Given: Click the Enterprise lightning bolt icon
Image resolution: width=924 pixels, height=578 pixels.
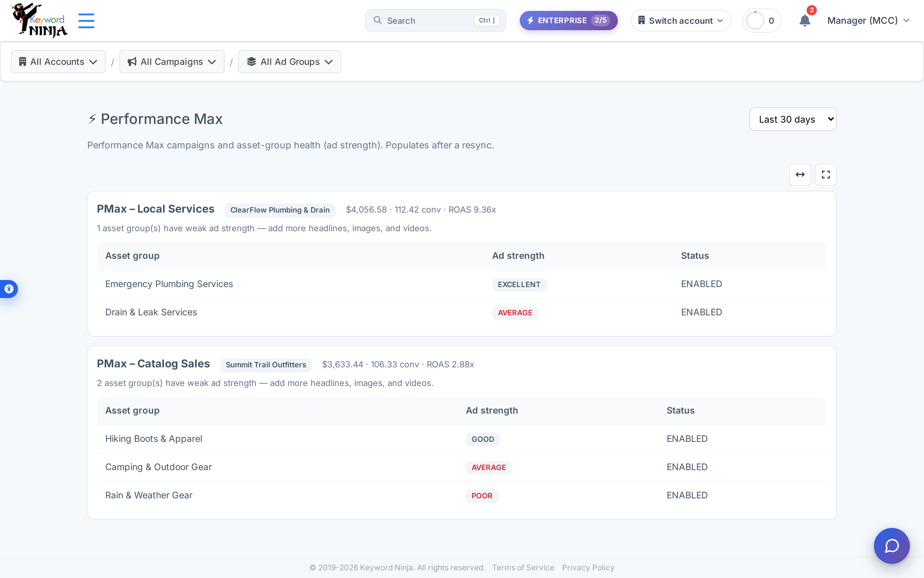Looking at the screenshot, I should click(x=530, y=21).
